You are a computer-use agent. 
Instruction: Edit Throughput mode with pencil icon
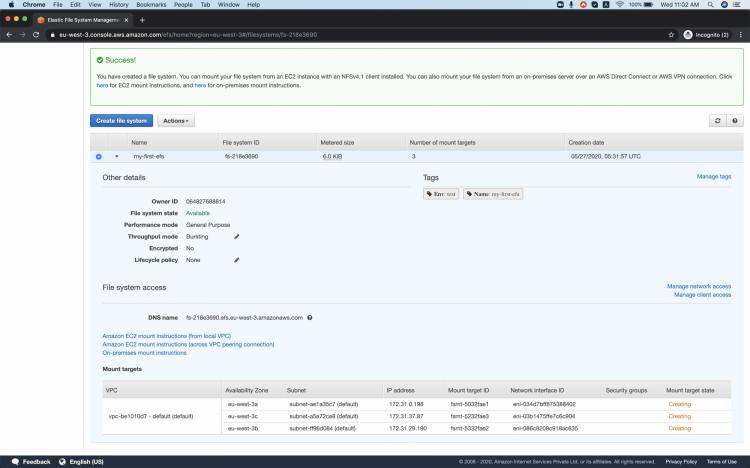click(237, 236)
